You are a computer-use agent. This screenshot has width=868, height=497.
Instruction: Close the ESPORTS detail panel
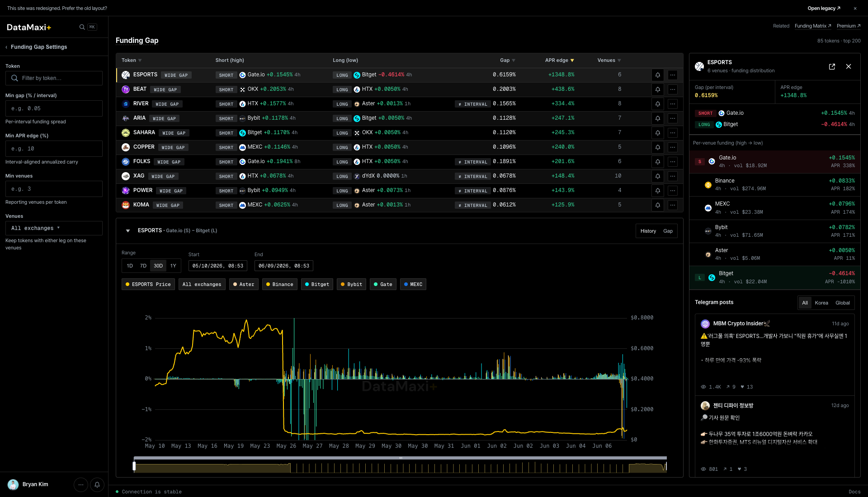pos(849,66)
